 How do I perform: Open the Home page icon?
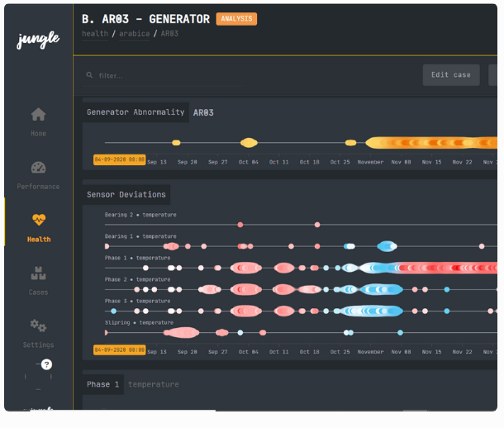(38, 115)
